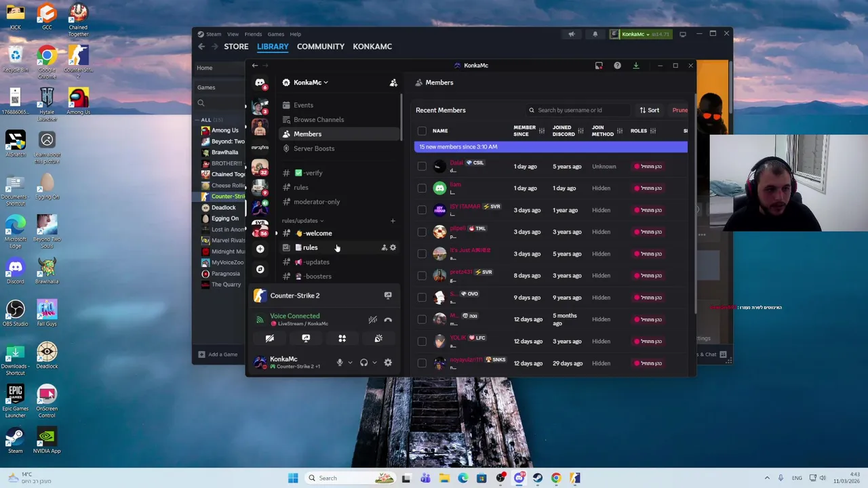Open Server Boosts in Discord sidebar
This screenshot has height=488, width=868.
[313, 148]
